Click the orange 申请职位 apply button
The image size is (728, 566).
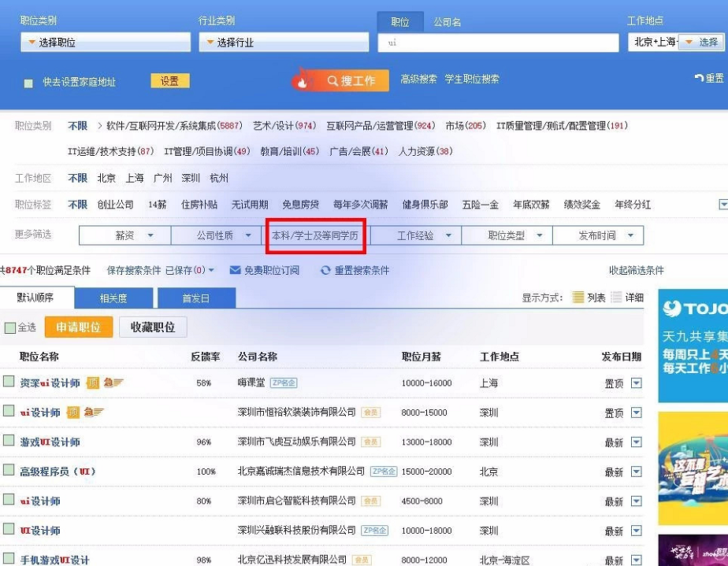pos(78,327)
